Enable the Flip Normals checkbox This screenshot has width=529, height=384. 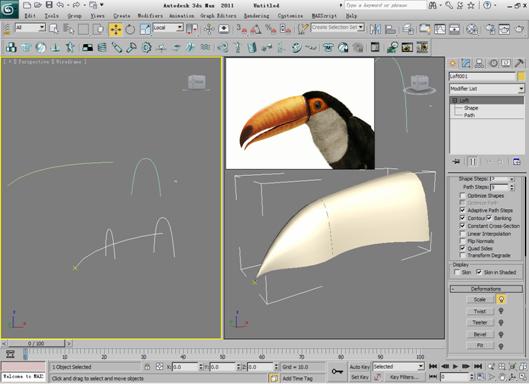(463, 241)
